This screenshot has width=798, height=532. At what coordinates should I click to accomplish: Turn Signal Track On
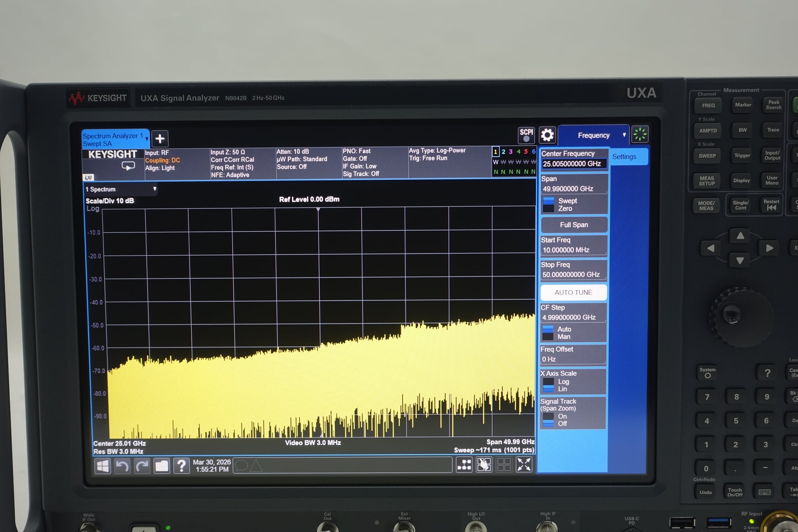click(x=562, y=416)
